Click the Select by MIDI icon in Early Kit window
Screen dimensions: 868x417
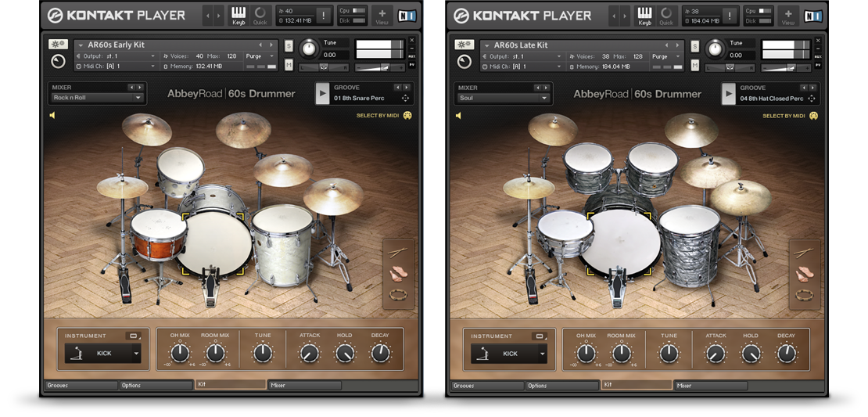[x=408, y=116]
